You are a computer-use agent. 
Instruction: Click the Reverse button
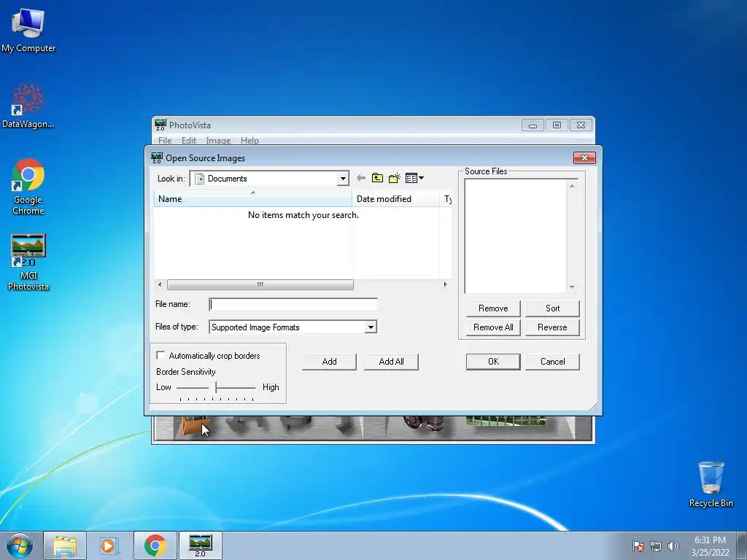[553, 327]
